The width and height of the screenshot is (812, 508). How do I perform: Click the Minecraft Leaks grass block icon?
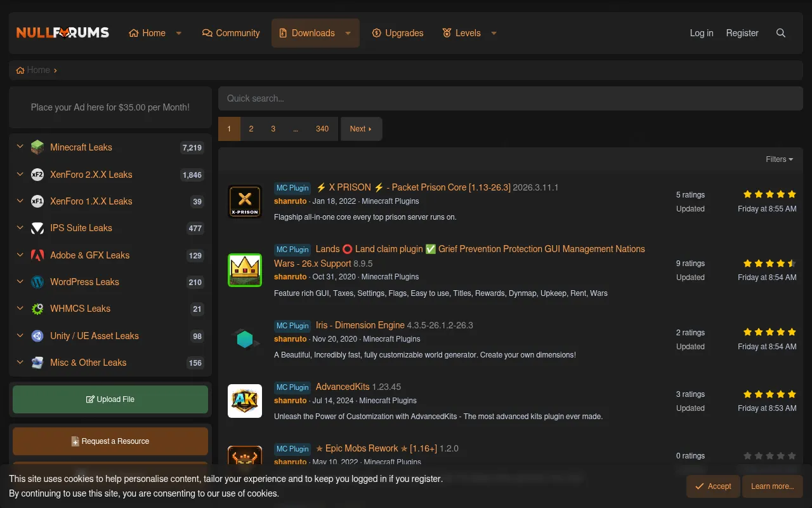(x=37, y=147)
